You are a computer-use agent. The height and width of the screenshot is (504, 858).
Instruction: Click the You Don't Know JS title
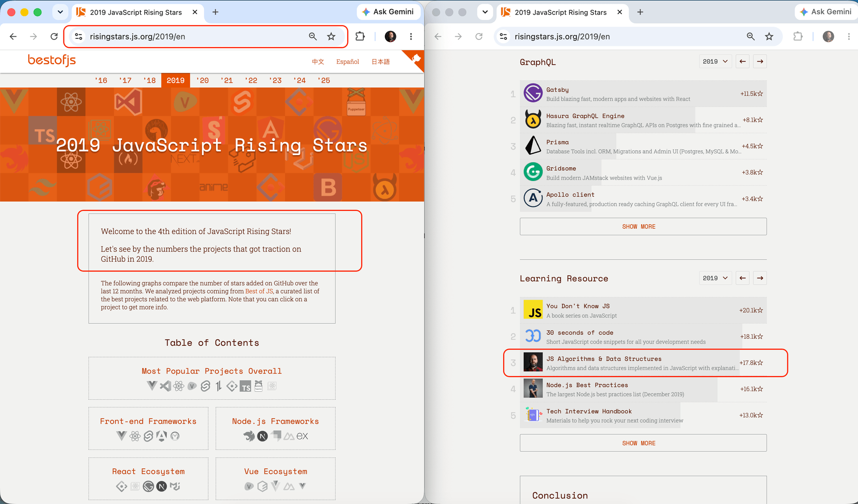(578, 306)
